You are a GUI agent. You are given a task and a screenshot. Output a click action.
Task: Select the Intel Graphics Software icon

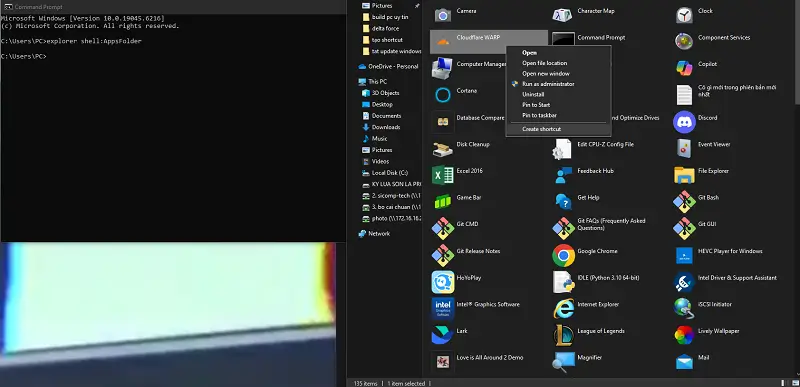click(442, 308)
